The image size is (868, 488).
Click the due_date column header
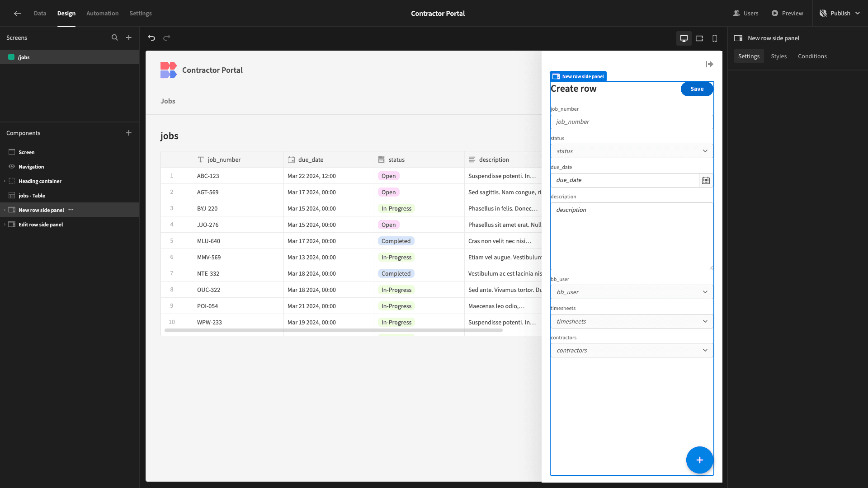point(329,160)
